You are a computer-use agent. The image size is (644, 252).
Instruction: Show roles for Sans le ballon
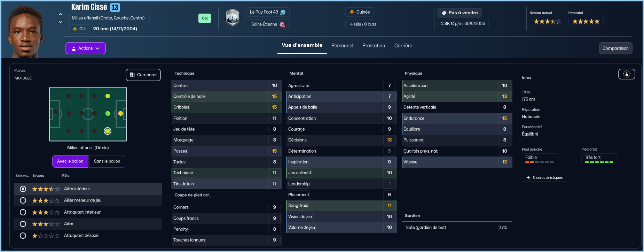(x=107, y=161)
